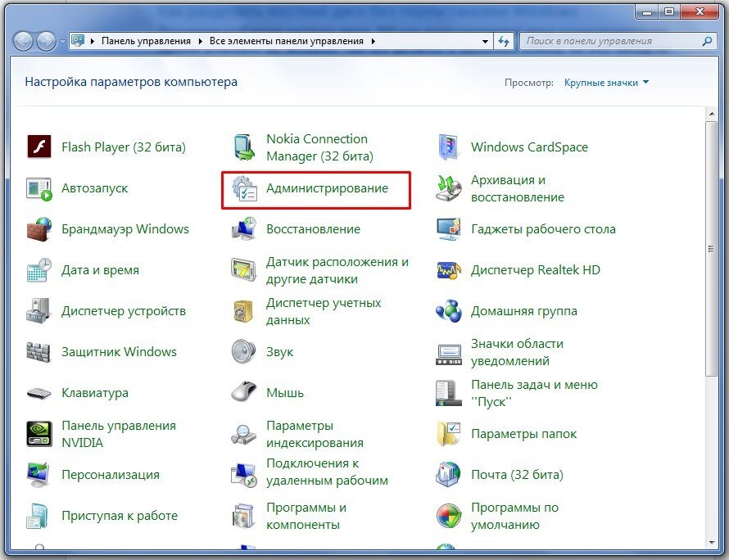This screenshot has height=560, width=729.
Task: Open the Почта (32 бита) icon
Action: click(449, 475)
